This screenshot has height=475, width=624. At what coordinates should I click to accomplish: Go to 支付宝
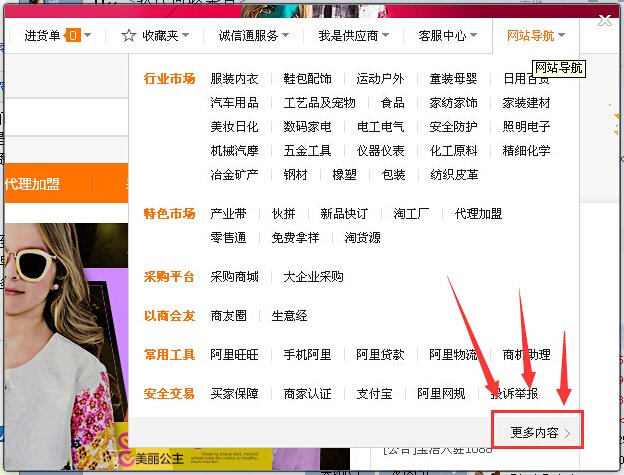374,394
